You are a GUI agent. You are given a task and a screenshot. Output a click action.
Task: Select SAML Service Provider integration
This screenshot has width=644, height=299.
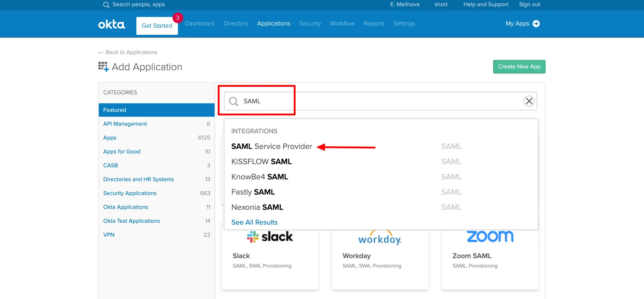coord(272,147)
